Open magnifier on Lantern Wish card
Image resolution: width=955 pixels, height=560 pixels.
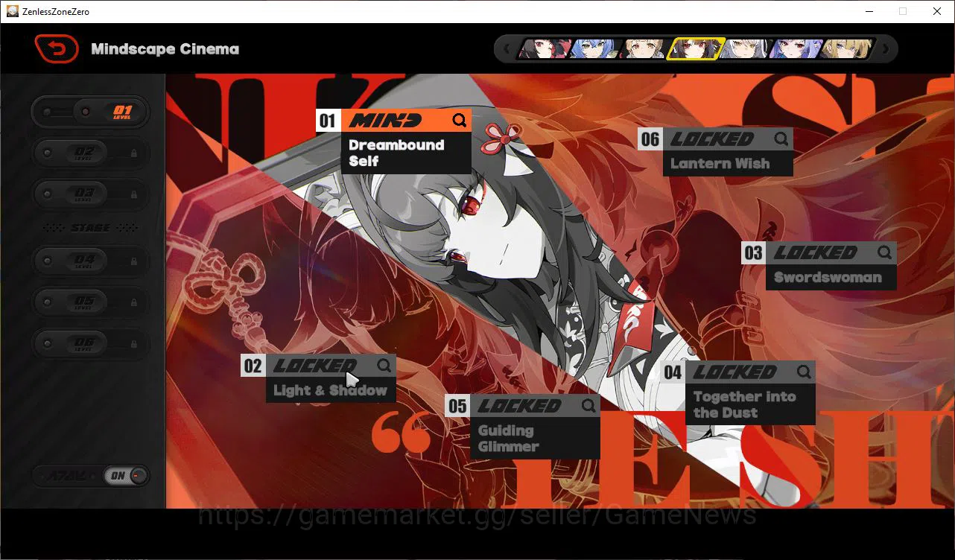781,139
